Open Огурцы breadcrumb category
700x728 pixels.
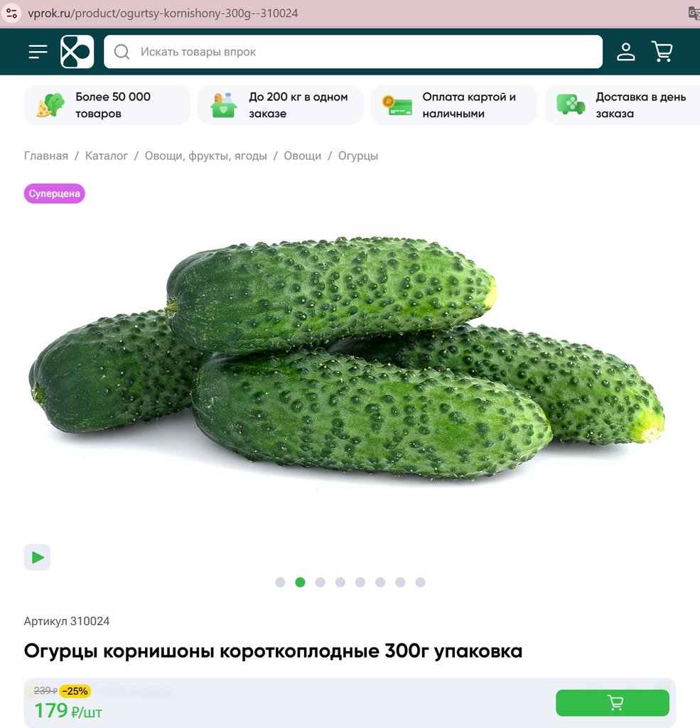[358, 156]
